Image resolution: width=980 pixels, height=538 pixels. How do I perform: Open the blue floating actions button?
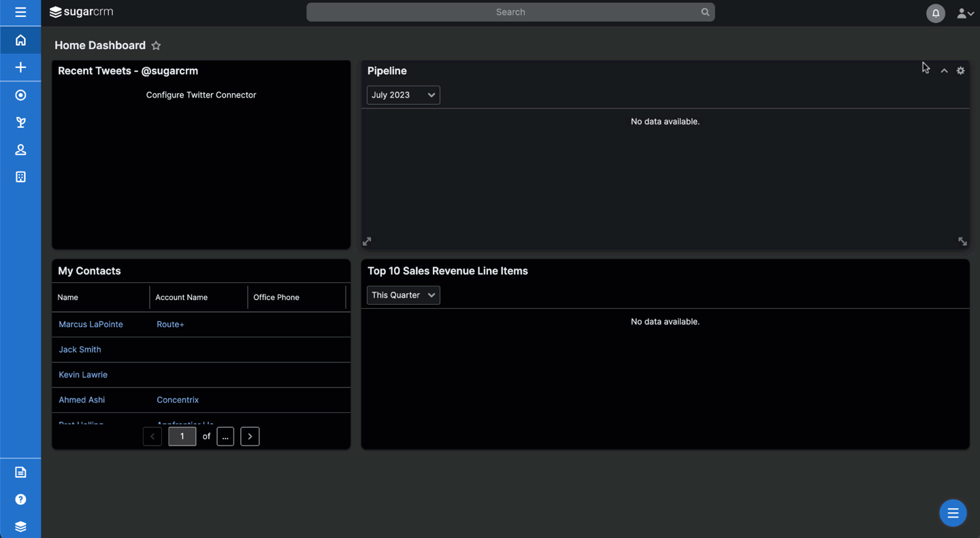(x=953, y=513)
